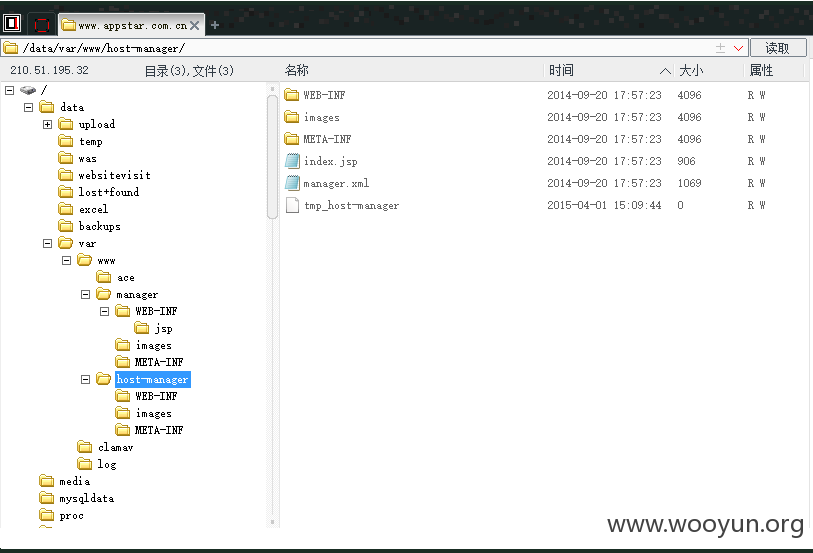This screenshot has height=553, width=813.
Task: Select the root drive icon
Action: pyautogui.click(x=27, y=90)
